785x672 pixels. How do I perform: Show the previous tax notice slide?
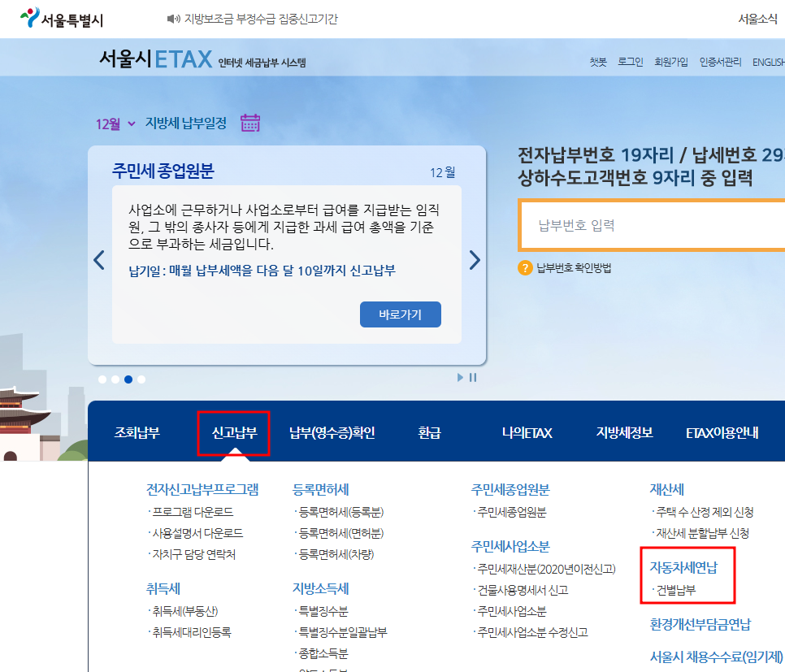coord(99,260)
